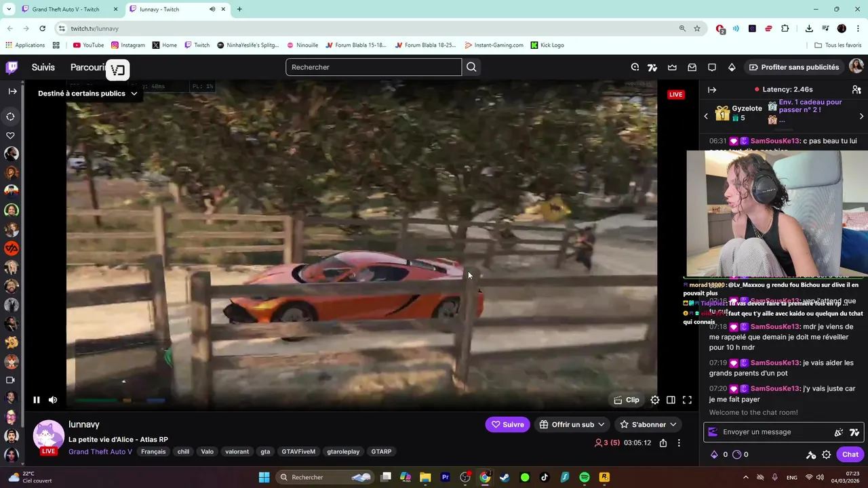Open Chrome extensions puzzle icon

click(785, 28)
